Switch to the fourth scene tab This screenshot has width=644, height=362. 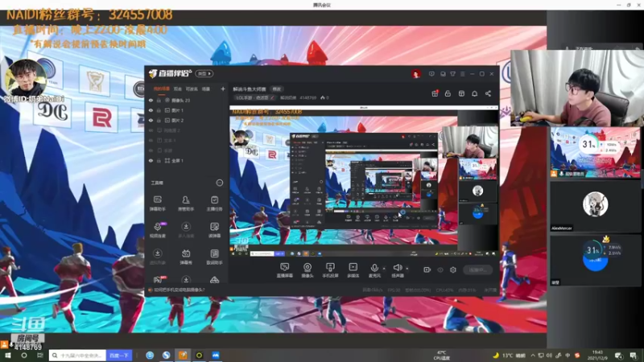pyautogui.click(x=206, y=88)
